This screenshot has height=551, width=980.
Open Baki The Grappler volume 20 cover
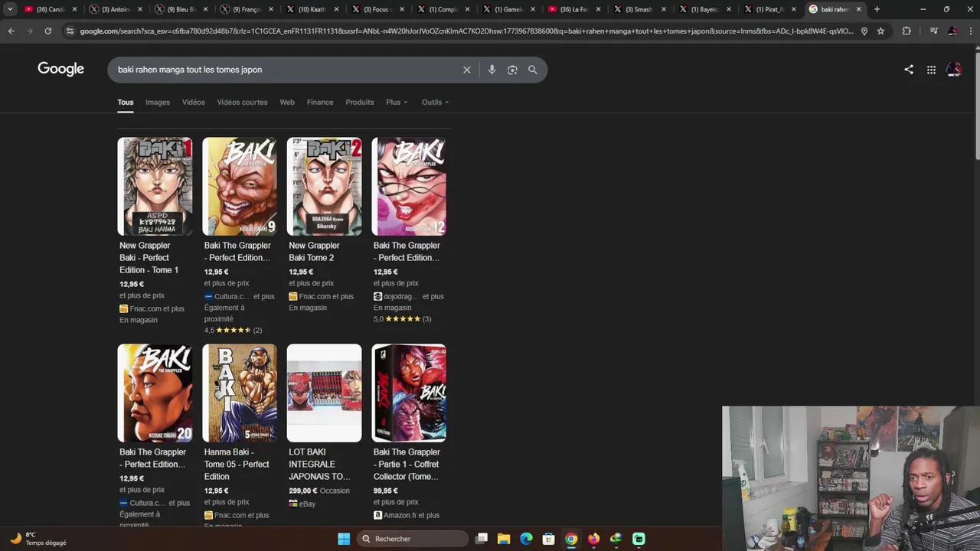(x=155, y=393)
